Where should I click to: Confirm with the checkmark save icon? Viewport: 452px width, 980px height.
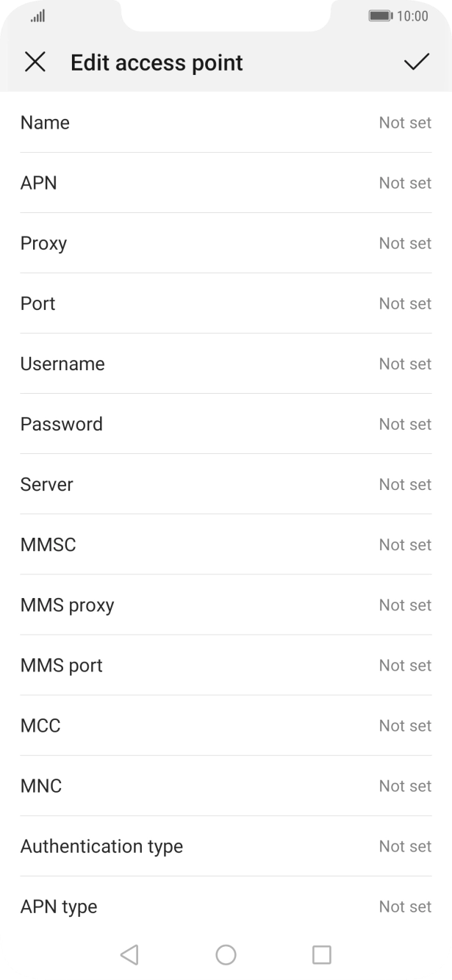416,62
